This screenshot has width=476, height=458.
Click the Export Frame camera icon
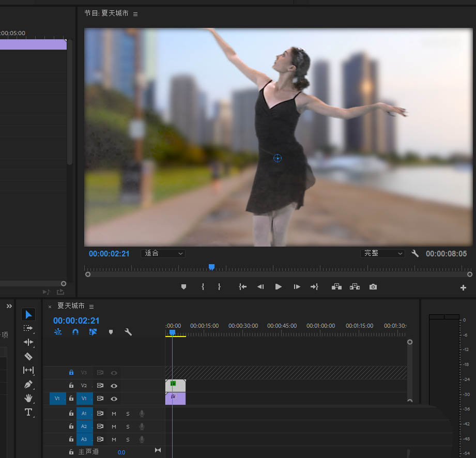coord(373,287)
